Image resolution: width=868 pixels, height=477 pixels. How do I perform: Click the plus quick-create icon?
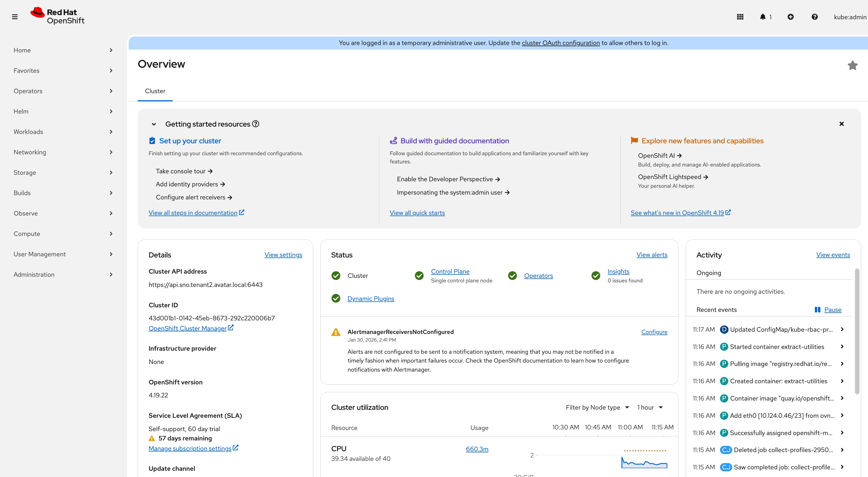pos(791,17)
